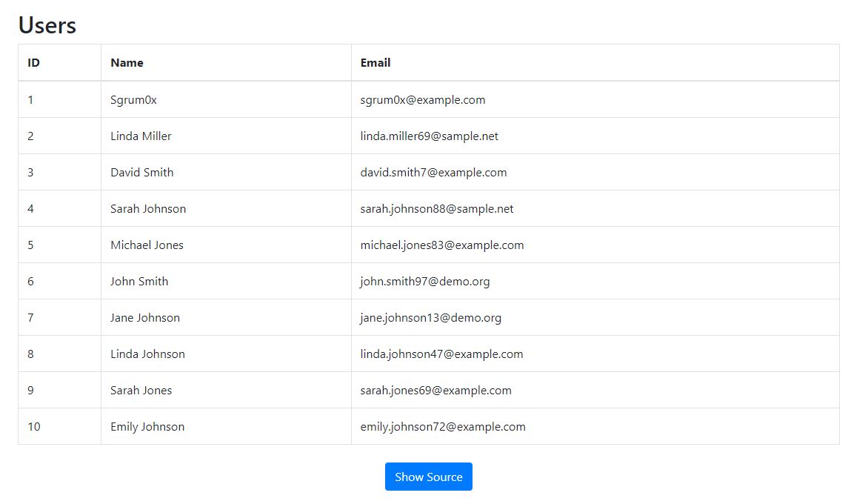Click the Name column header
Image resolution: width=868 pixels, height=504 pixels.
(x=127, y=62)
